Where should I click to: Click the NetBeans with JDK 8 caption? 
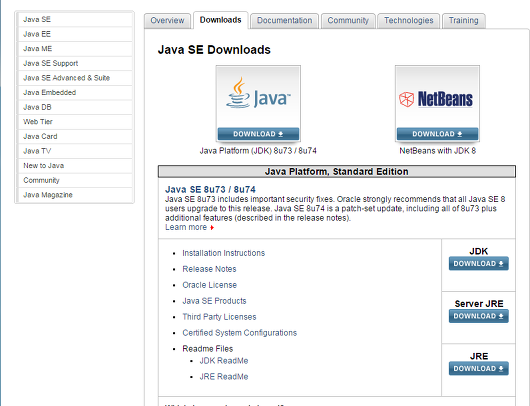[x=437, y=151]
